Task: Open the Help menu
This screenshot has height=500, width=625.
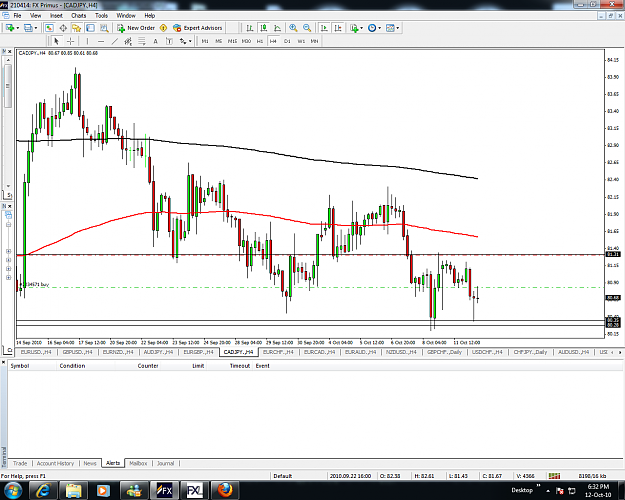Action: coord(149,16)
